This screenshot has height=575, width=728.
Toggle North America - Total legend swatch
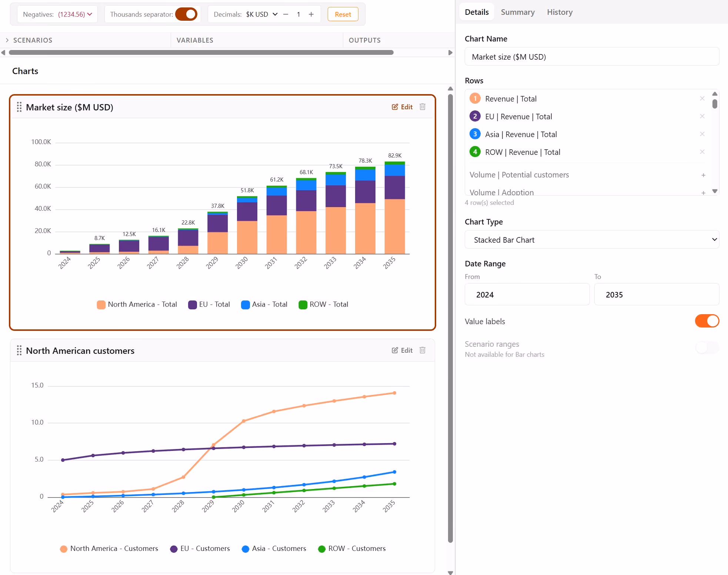[x=101, y=305]
